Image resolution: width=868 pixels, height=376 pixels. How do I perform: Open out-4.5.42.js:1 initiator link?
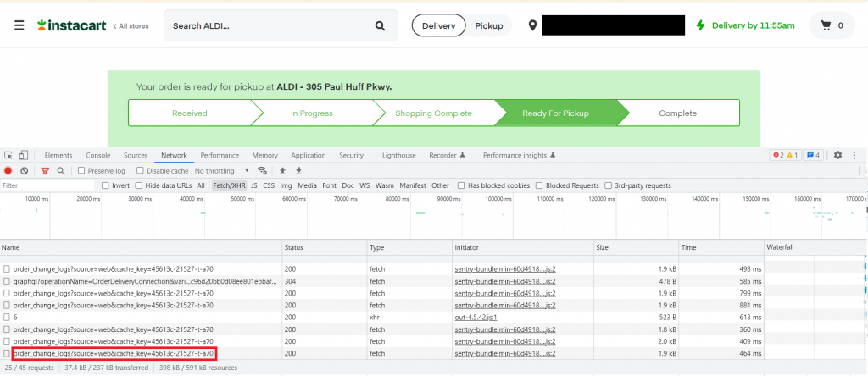click(x=476, y=318)
